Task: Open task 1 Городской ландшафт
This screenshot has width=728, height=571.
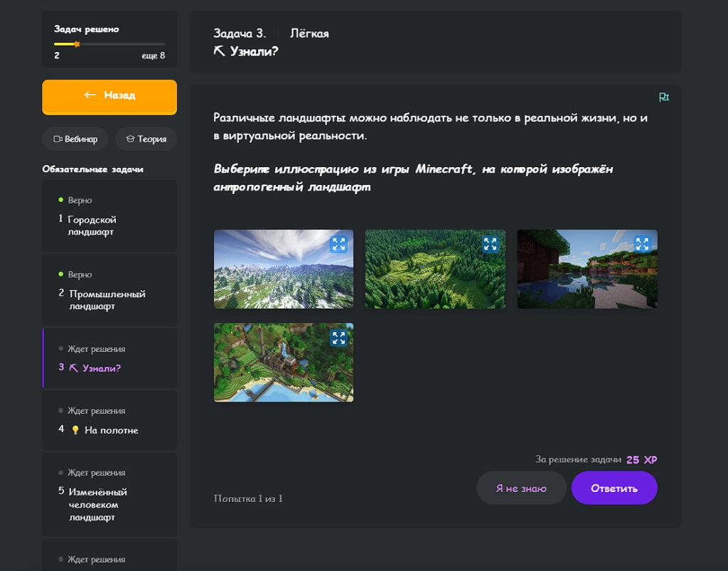Action: (109, 216)
